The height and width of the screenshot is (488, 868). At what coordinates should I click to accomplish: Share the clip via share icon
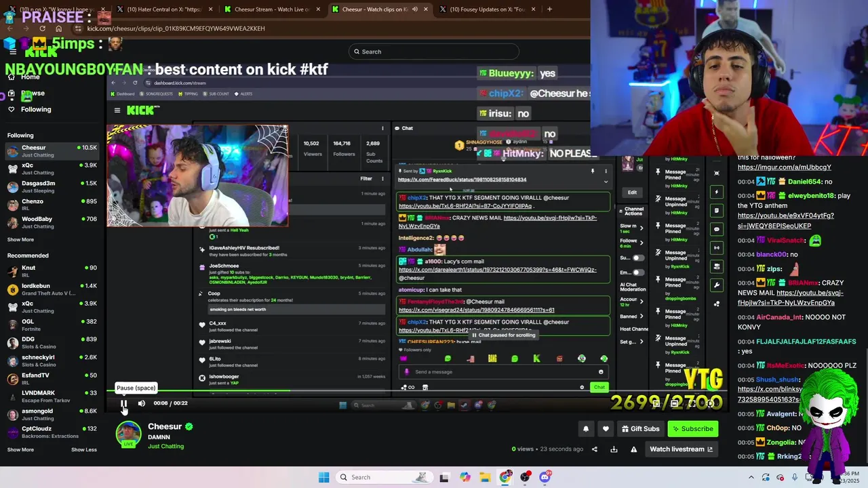pyautogui.click(x=595, y=449)
